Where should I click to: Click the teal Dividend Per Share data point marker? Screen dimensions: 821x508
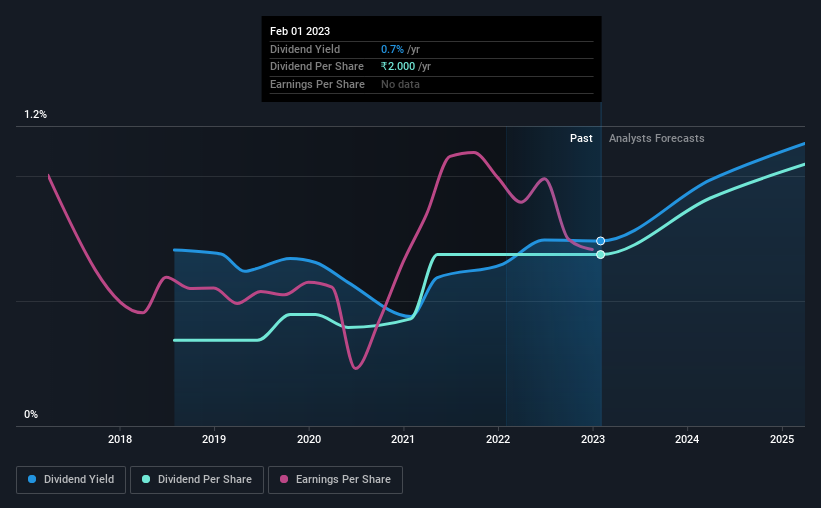point(601,255)
